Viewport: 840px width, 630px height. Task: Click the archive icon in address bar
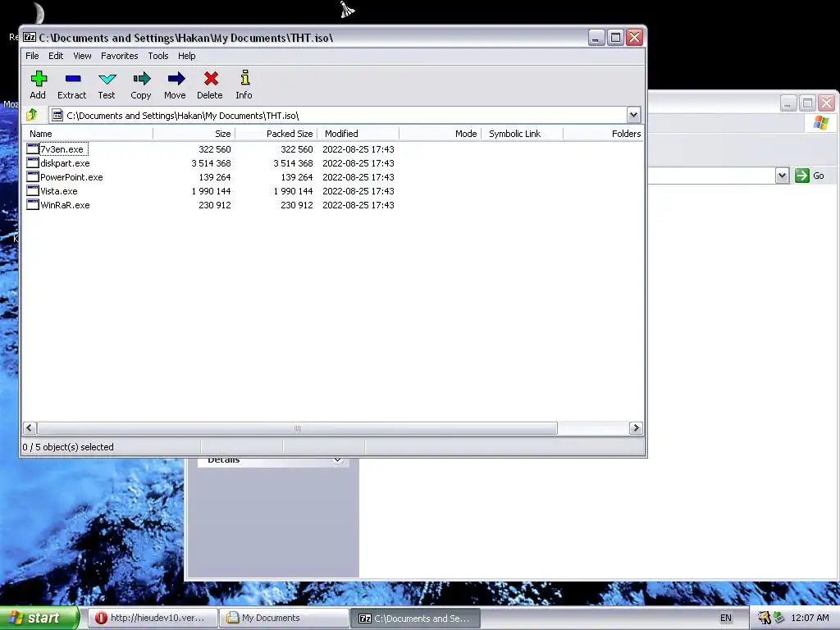(57, 115)
